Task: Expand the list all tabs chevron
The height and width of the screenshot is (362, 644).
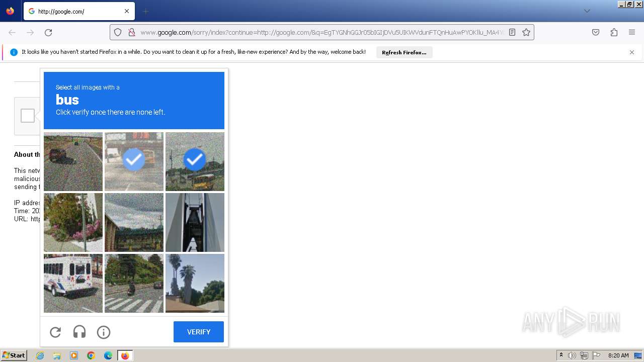Action: click(x=587, y=11)
